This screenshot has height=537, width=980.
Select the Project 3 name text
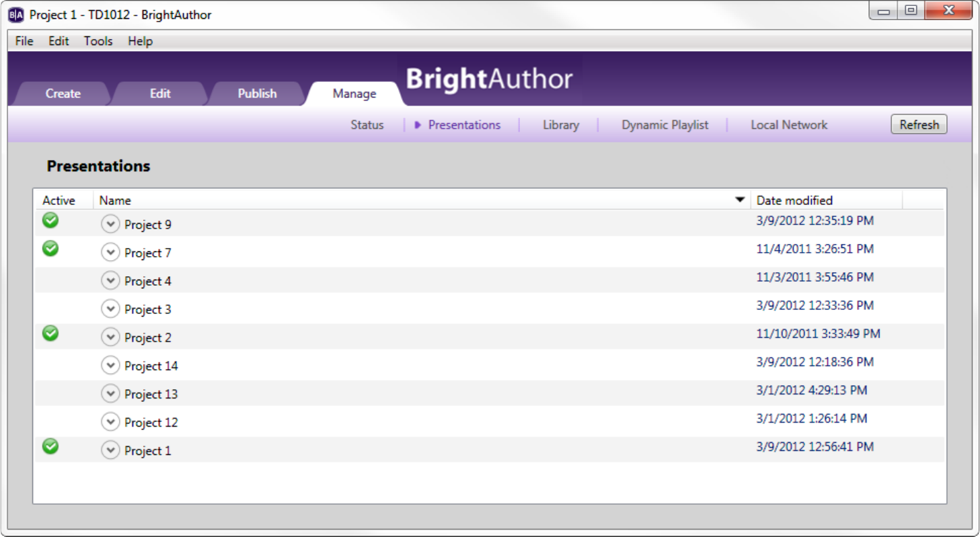(x=148, y=309)
